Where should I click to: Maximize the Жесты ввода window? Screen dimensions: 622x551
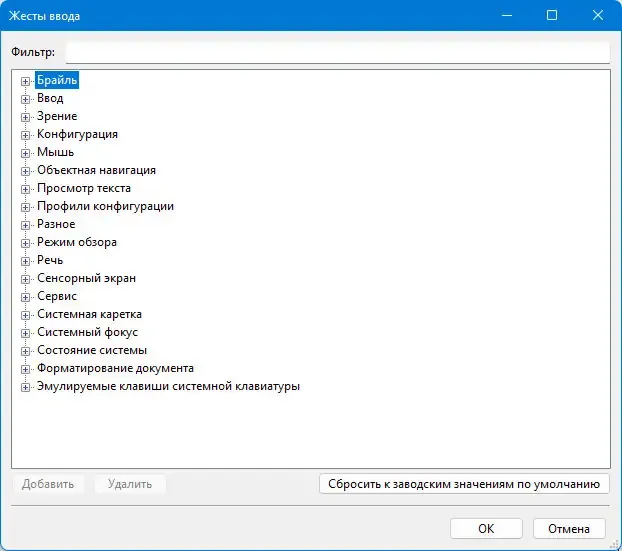pyautogui.click(x=552, y=15)
